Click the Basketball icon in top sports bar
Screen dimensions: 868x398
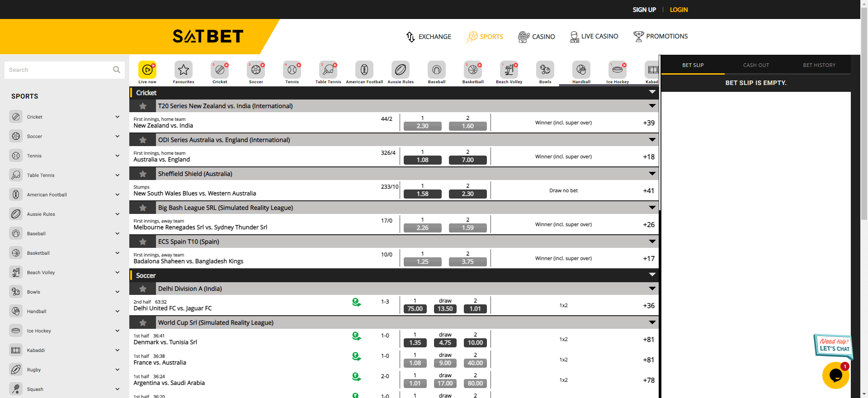473,70
